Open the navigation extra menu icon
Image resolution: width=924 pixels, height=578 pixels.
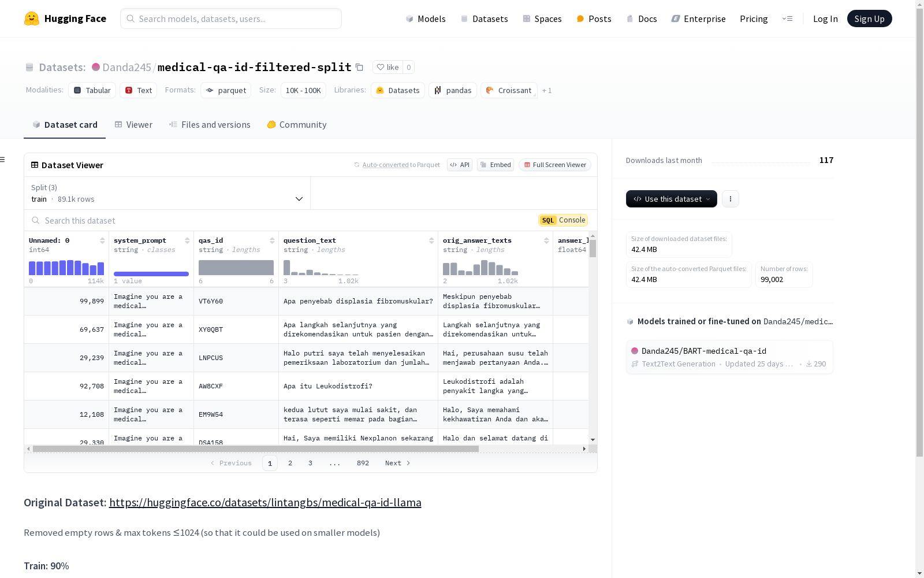[x=787, y=18]
